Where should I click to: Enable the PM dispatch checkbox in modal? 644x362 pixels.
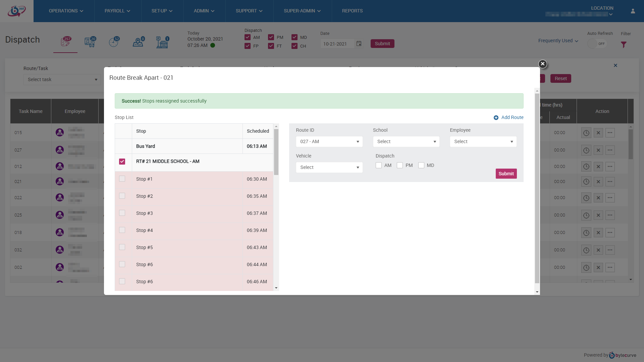400,165
